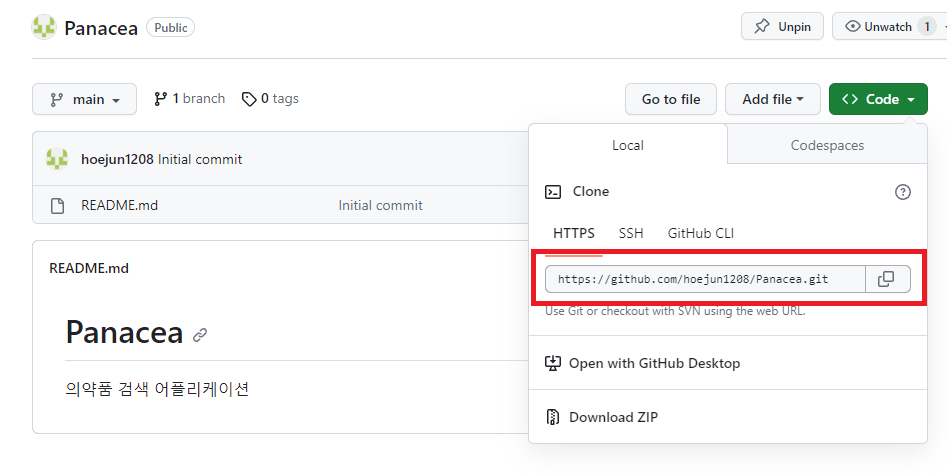Open the Initial commit message next to hoejun1208
The width and height of the screenshot is (947, 475).
pos(200,160)
